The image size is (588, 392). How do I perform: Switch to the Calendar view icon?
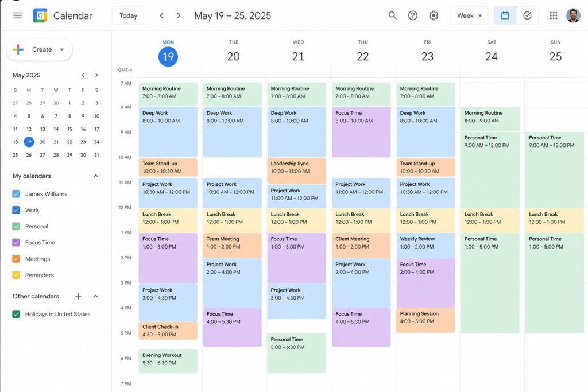[x=505, y=15]
